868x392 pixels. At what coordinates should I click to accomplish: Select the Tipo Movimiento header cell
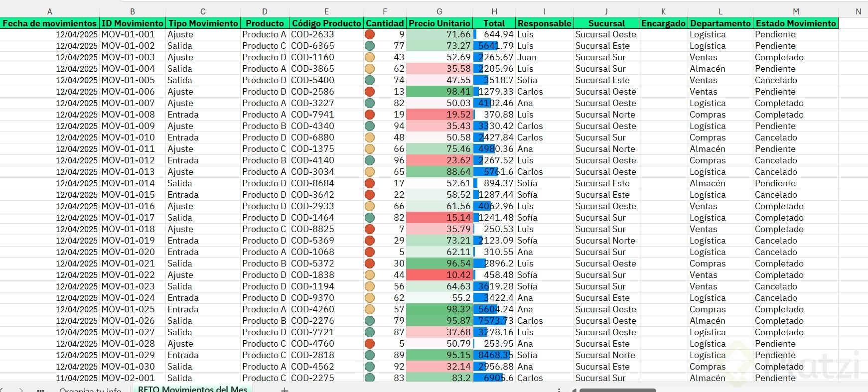click(203, 23)
